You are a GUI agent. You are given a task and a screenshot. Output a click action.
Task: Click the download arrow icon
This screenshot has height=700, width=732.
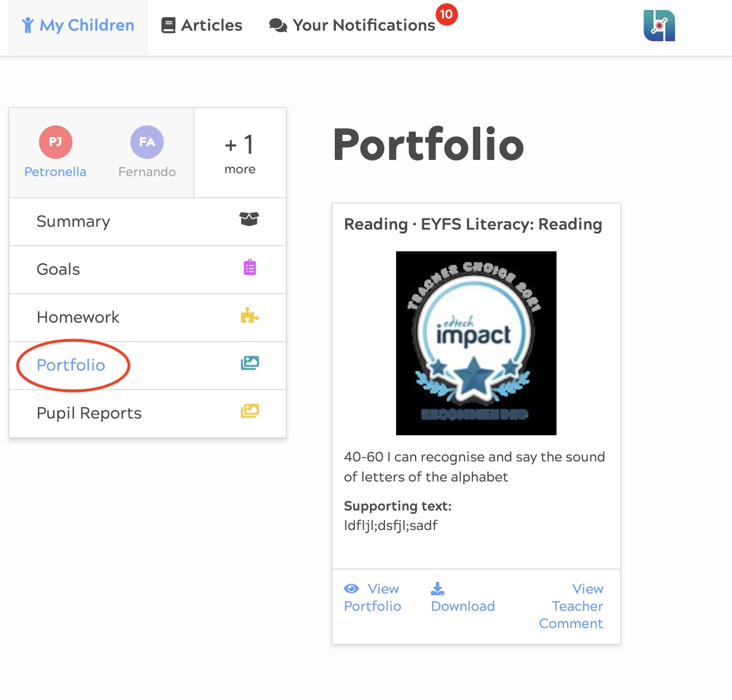point(437,589)
